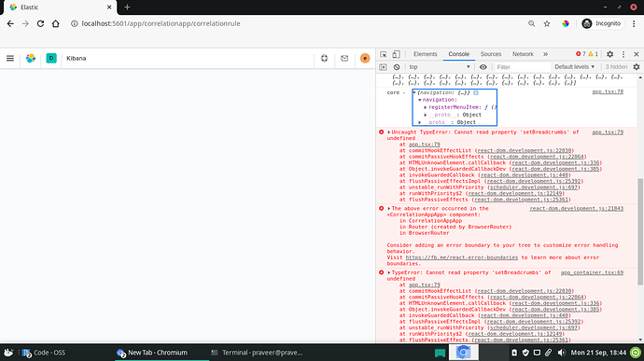Open the newsfeed mail icon

(344, 59)
